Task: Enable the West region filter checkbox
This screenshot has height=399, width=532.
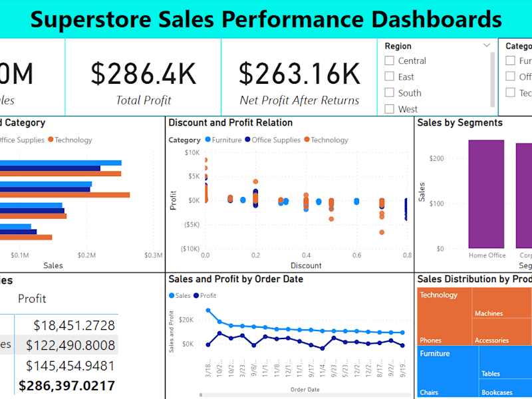Action: coord(389,109)
